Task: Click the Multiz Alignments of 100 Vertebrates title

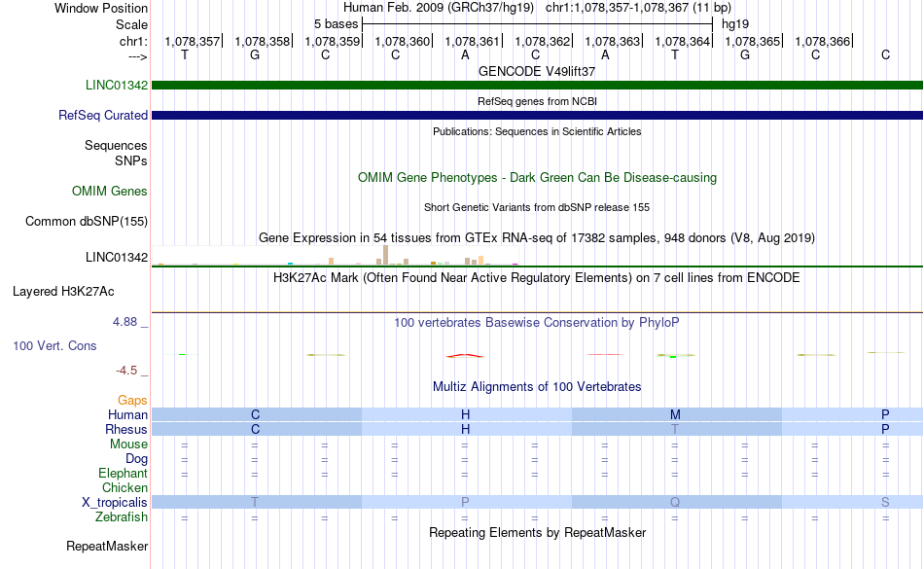Action: [x=537, y=386]
